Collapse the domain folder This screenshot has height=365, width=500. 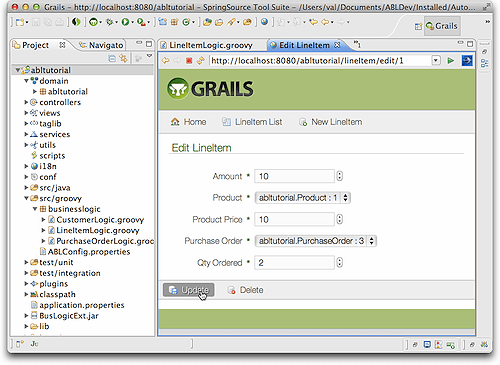click(26, 81)
